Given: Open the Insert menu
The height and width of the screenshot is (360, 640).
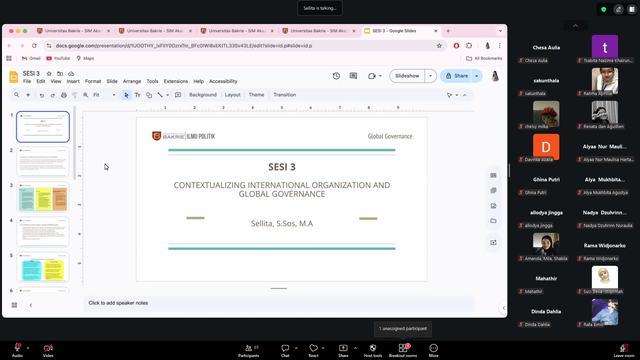Looking at the screenshot, I should pyautogui.click(x=73, y=81).
